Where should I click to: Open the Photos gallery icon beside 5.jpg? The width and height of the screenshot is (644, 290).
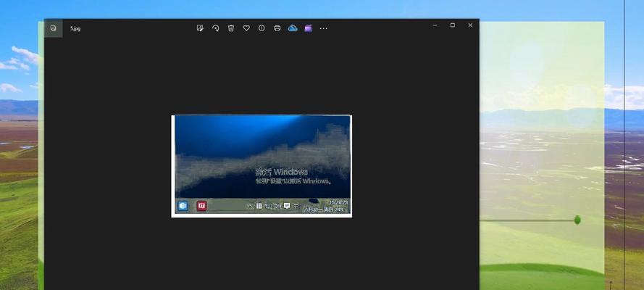click(x=54, y=28)
